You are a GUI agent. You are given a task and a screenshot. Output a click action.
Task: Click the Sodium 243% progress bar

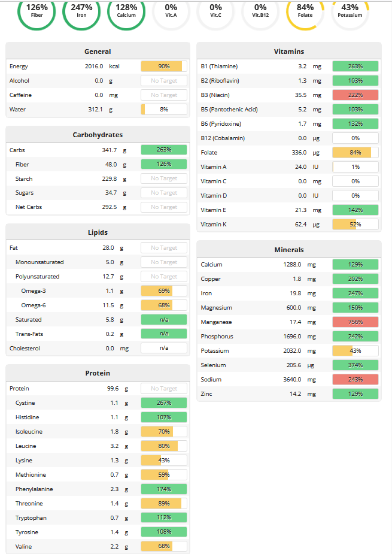pos(355,379)
